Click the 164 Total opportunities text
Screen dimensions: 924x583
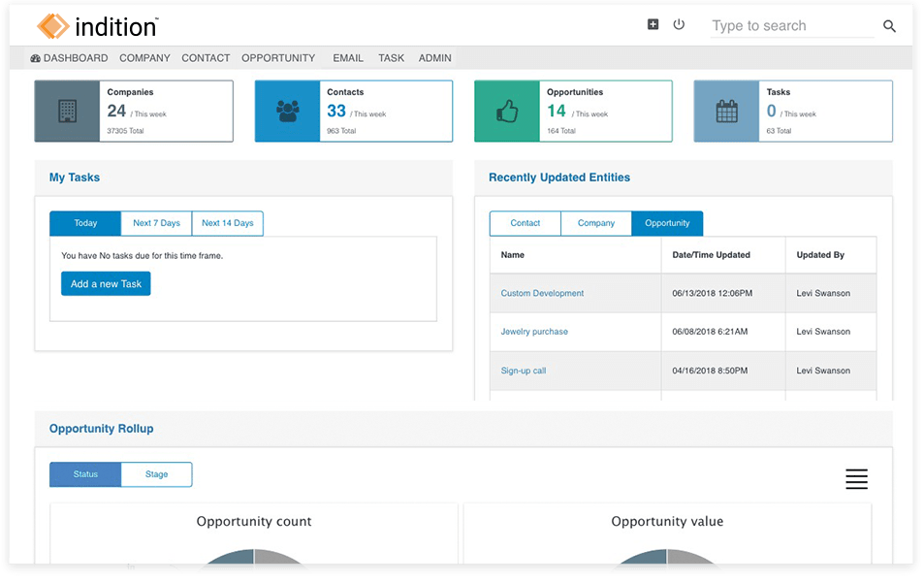pyautogui.click(x=561, y=131)
